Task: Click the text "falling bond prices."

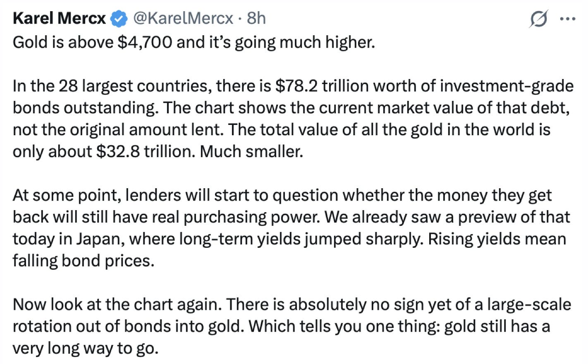Action: tap(83, 261)
